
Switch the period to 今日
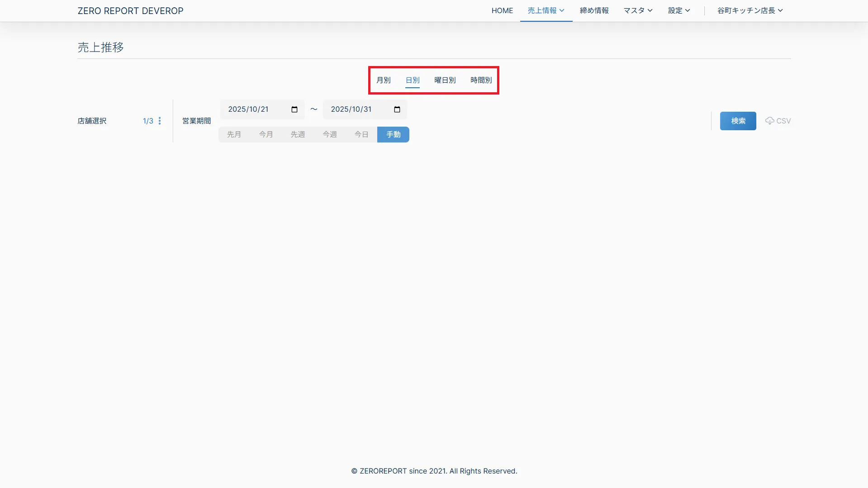(x=361, y=134)
